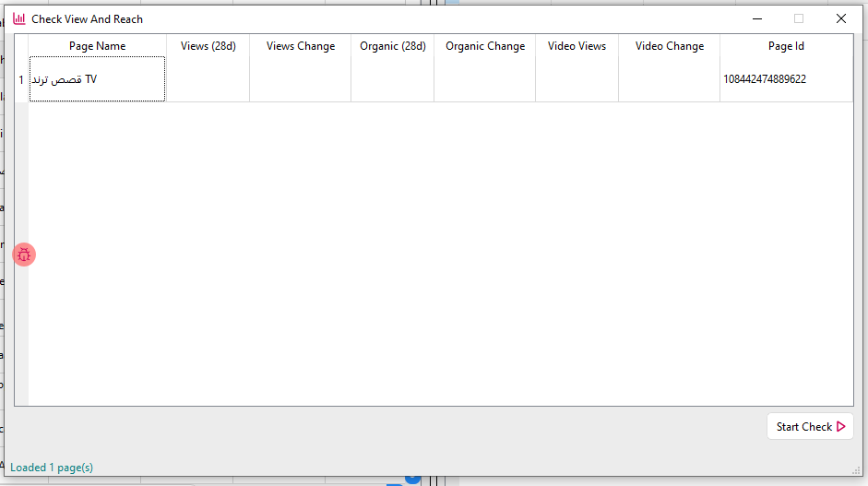Close the Check View And Reach window

tap(840, 18)
